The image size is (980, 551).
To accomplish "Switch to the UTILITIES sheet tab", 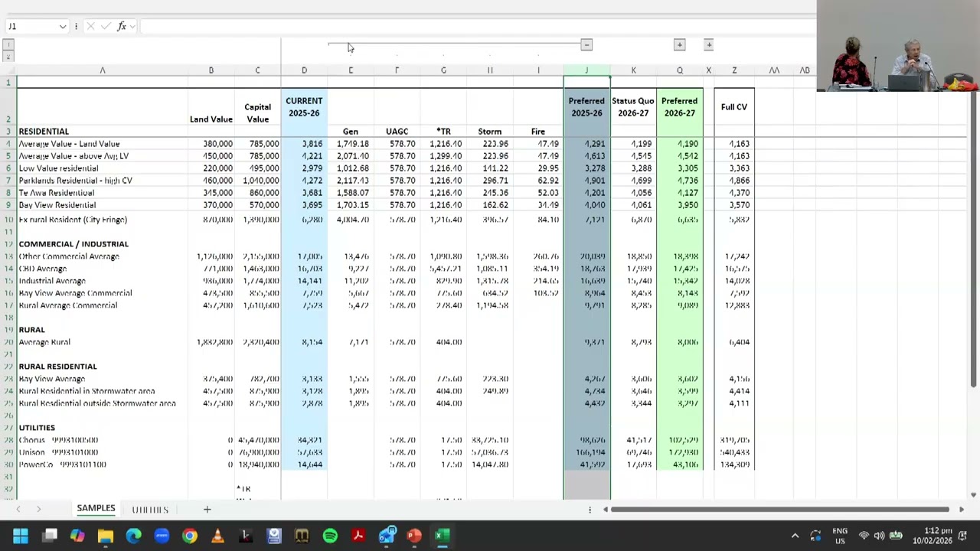I will pos(150,509).
